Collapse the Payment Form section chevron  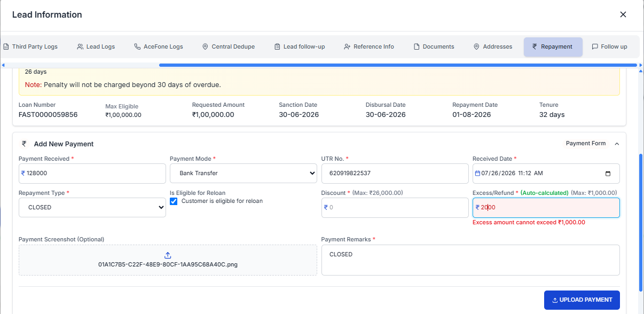click(617, 144)
